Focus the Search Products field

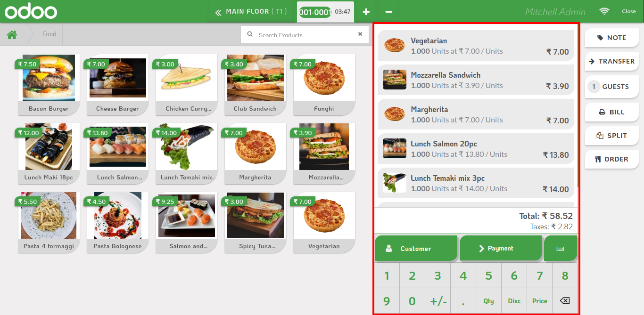(x=305, y=35)
